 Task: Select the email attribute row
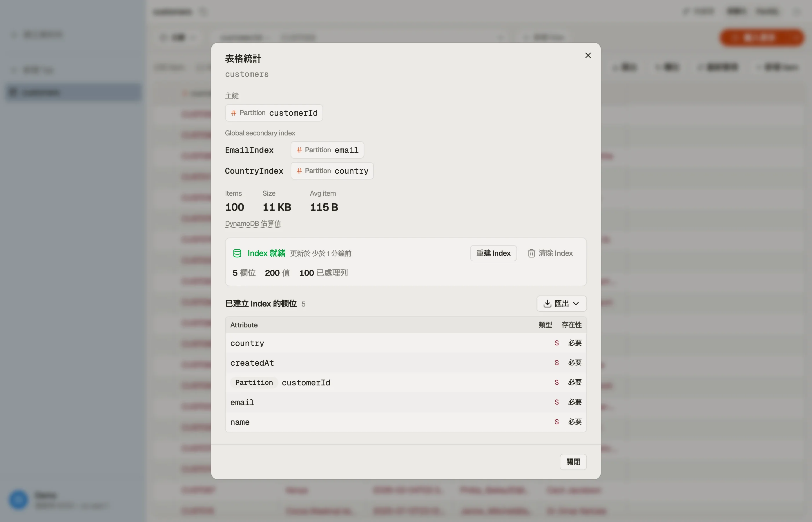click(x=406, y=402)
